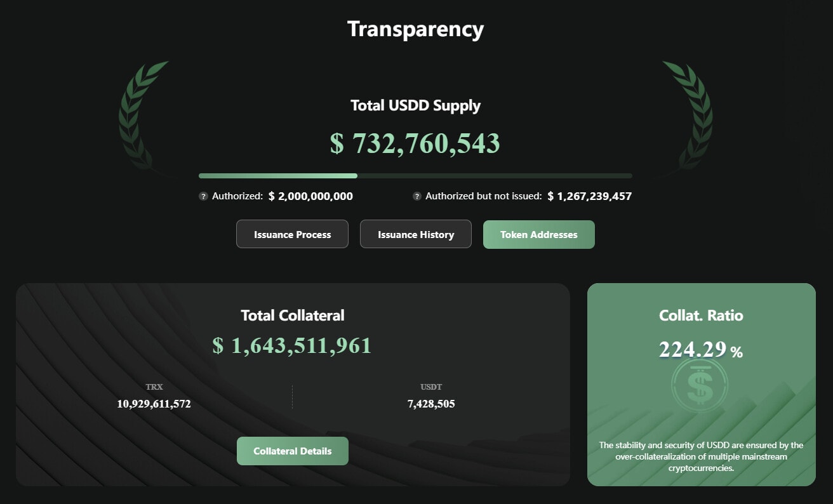Click the right laurel wreath decoration
The image size is (833, 504).
point(691,116)
